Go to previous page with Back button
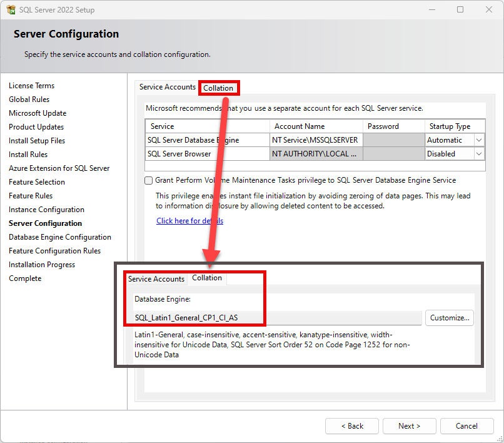 pos(352,426)
